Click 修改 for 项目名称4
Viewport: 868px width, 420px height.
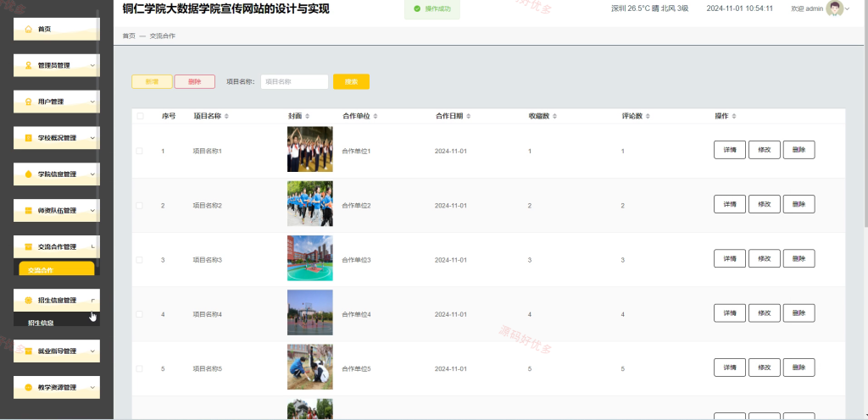click(765, 313)
